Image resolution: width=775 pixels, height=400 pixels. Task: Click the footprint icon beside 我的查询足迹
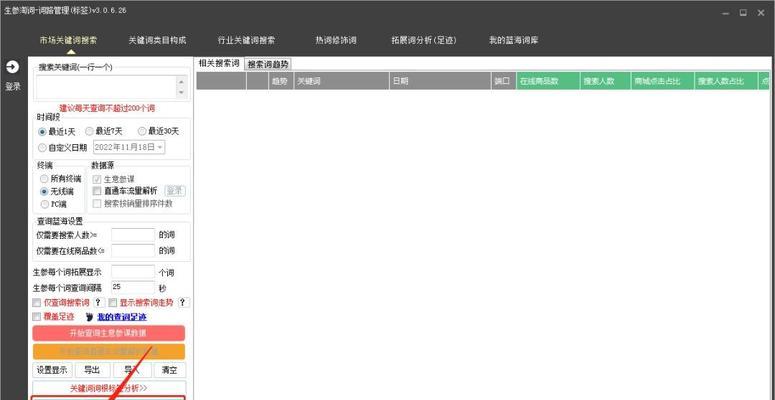pos(89,317)
